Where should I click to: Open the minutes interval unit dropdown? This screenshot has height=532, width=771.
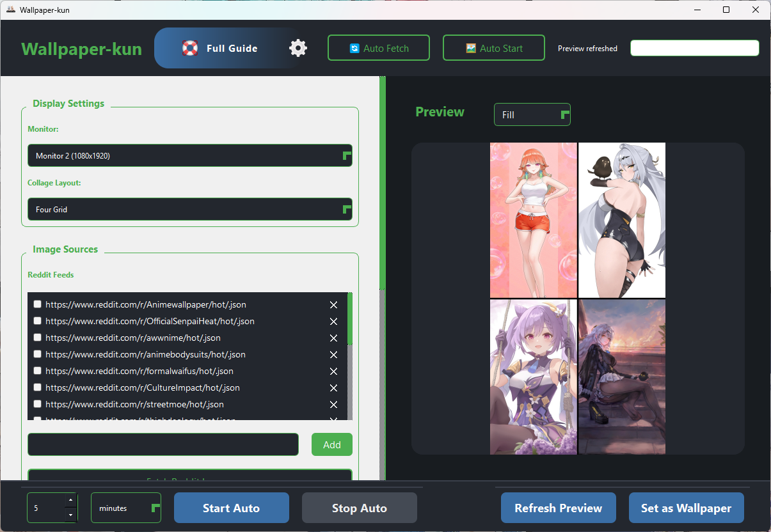(126, 508)
